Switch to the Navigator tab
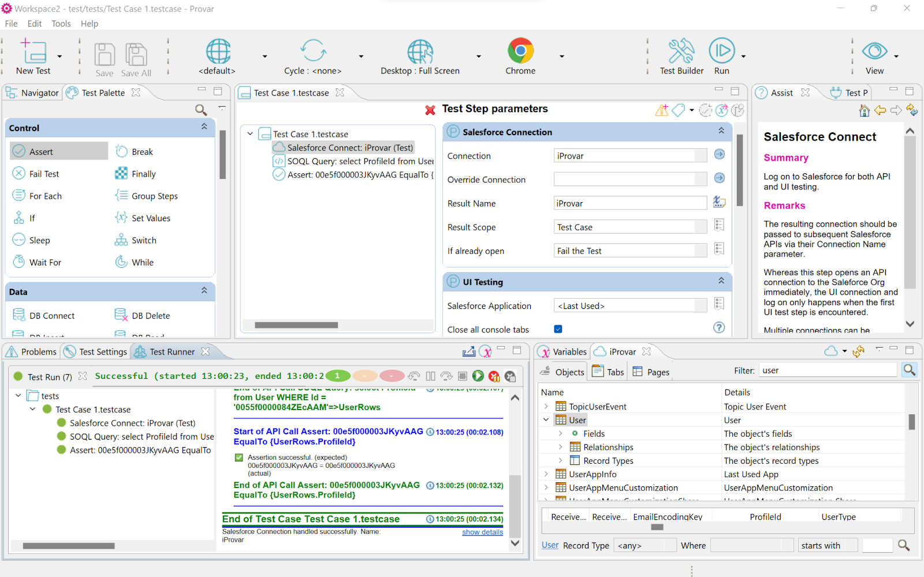 (x=33, y=92)
